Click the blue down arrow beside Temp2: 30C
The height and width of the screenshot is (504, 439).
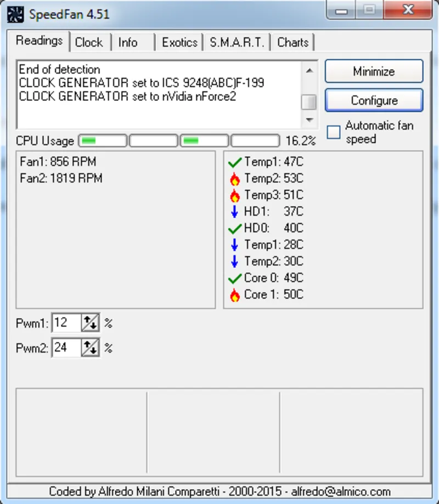tap(234, 261)
